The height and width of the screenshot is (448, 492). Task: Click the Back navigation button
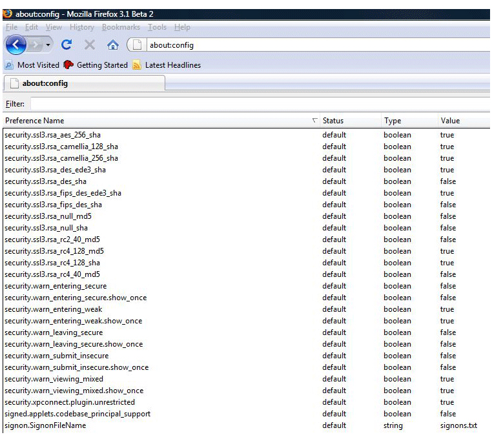tap(16, 45)
